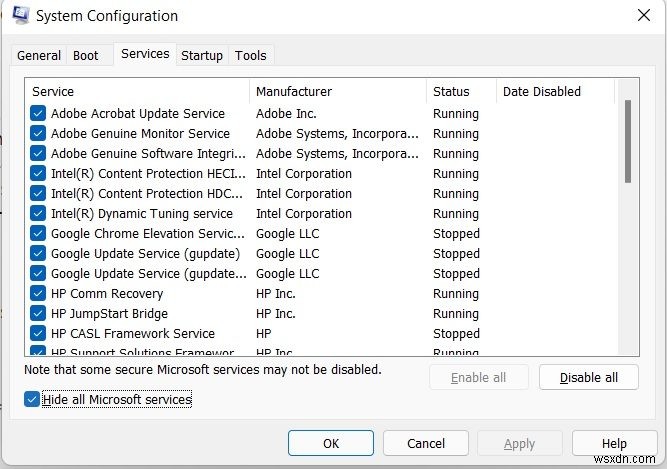Toggle second Google Update Service (gupdatem) checkbox

(x=38, y=273)
